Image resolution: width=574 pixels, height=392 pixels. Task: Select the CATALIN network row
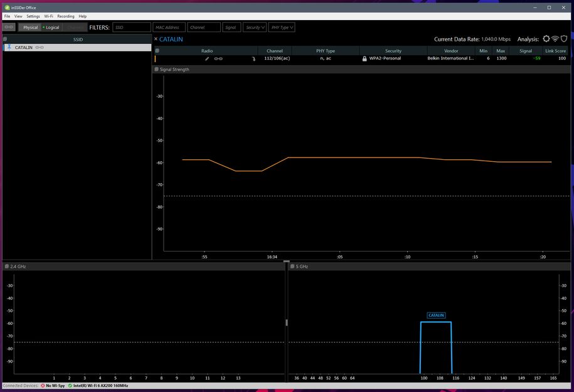tap(77, 47)
